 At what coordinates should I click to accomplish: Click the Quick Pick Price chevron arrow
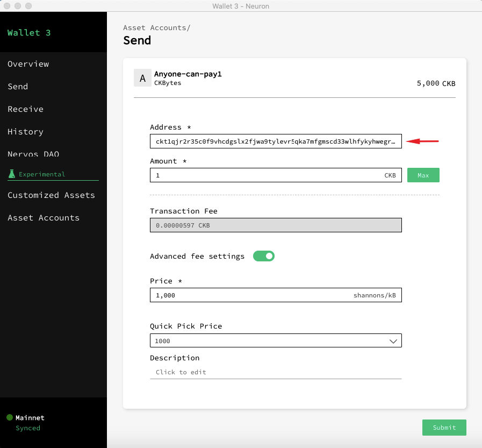coord(393,341)
